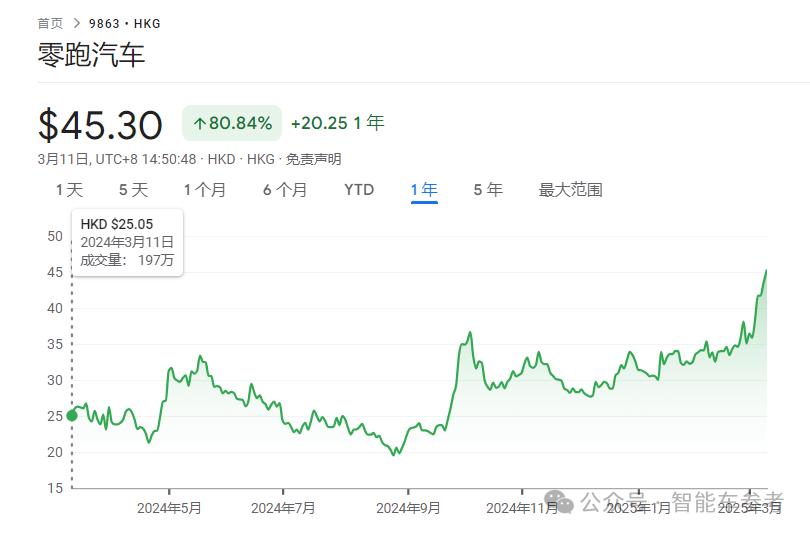Image resolution: width=810 pixels, height=534 pixels.
Task: Open the 9863 • HKG ticker breadcrumb
Action: 124,23
